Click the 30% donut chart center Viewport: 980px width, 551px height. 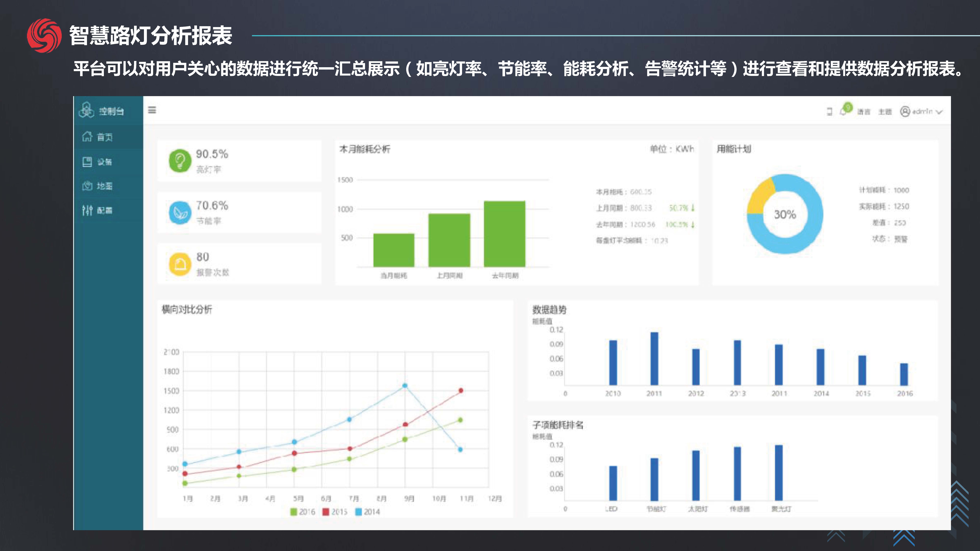(785, 215)
